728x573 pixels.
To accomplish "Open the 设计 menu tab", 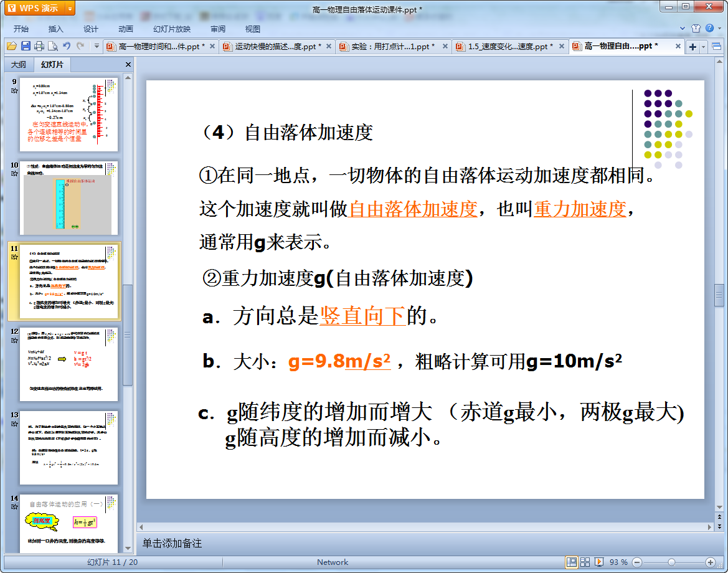I will click(x=90, y=29).
